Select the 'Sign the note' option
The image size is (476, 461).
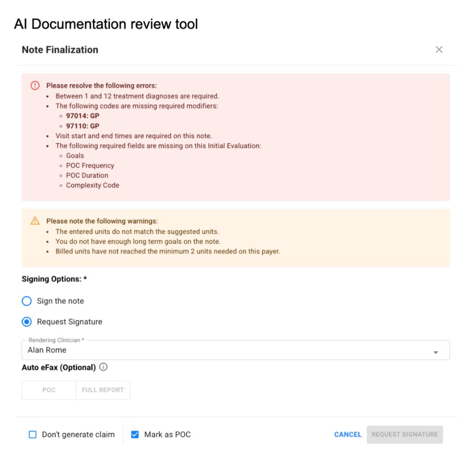27,301
